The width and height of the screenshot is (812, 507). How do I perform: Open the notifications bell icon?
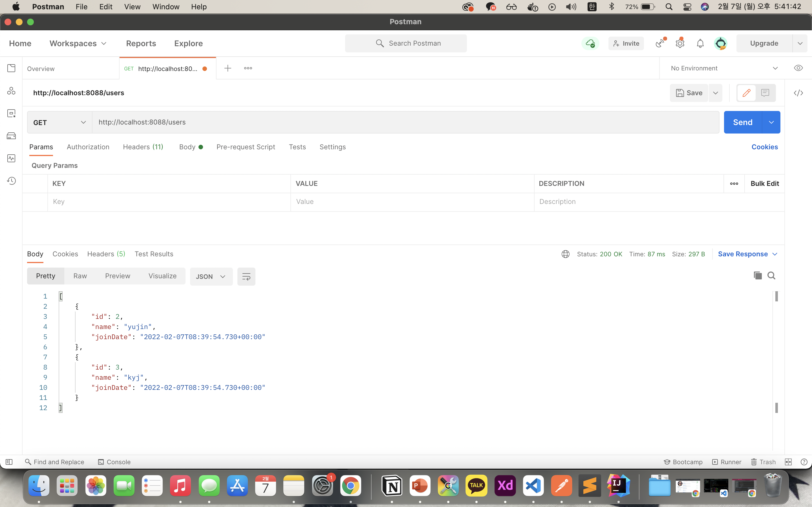tap(700, 44)
